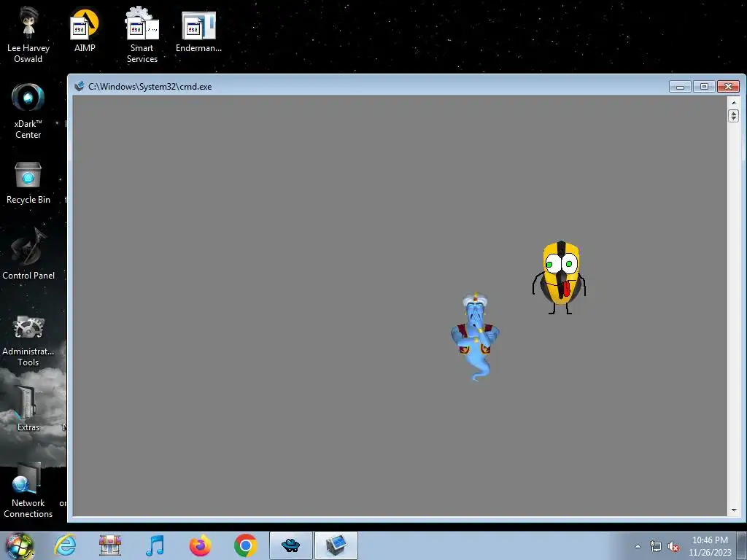Screen dimensions: 747x560
Task: Select the Network Connections desktop icon
Action: click(28, 491)
